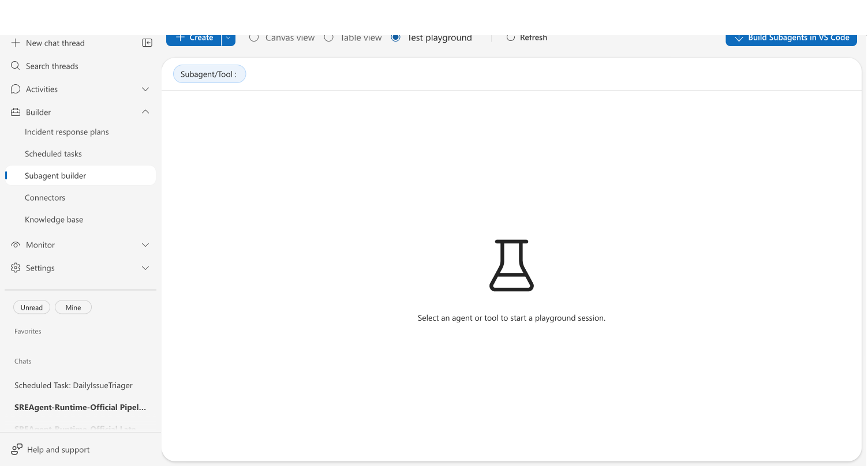
Task: Click the Refresh button
Action: tap(526, 37)
